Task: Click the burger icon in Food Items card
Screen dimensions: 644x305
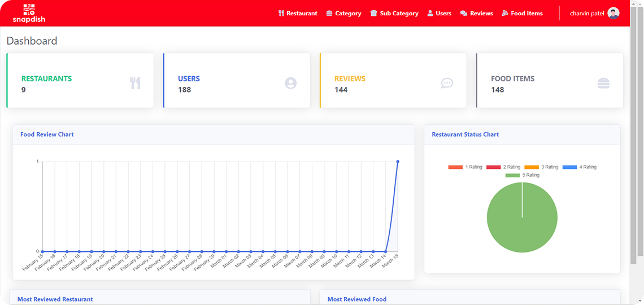Action: [x=603, y=84]
